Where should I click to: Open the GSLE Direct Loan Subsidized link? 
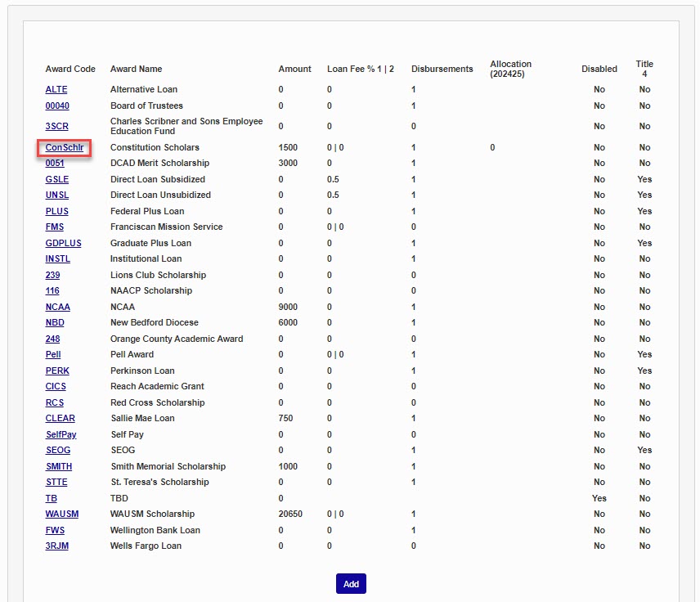[x=57, y=179]
